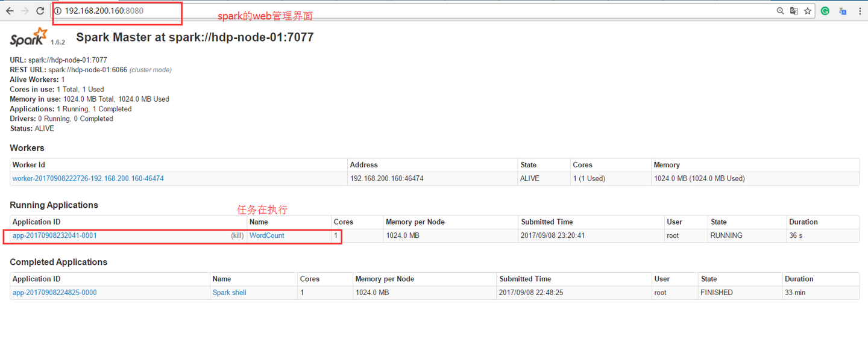Open completed application app-20170908224825-0000
Image resolution: width=868 pixels, height=339 pixels.
click(55, 293)
